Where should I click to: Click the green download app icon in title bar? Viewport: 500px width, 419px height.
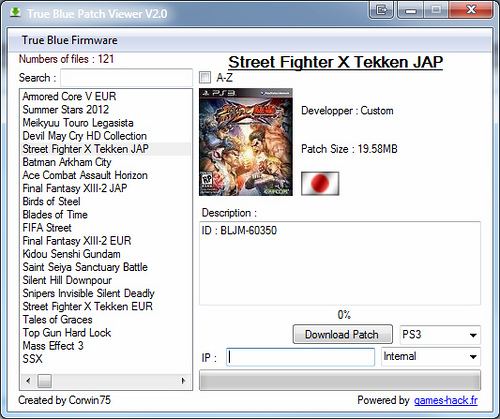[15, 13]
